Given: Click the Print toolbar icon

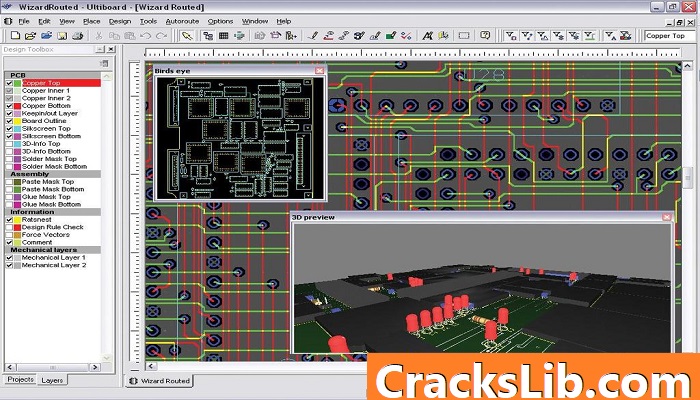Looking at the screenshot, I should tap(77, 36).
